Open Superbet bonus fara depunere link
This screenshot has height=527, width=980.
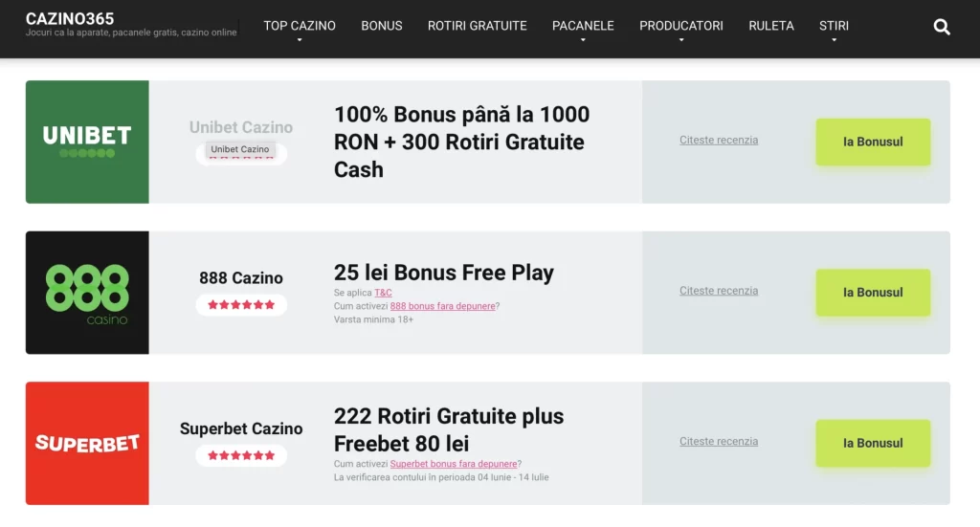coord(454,464)
